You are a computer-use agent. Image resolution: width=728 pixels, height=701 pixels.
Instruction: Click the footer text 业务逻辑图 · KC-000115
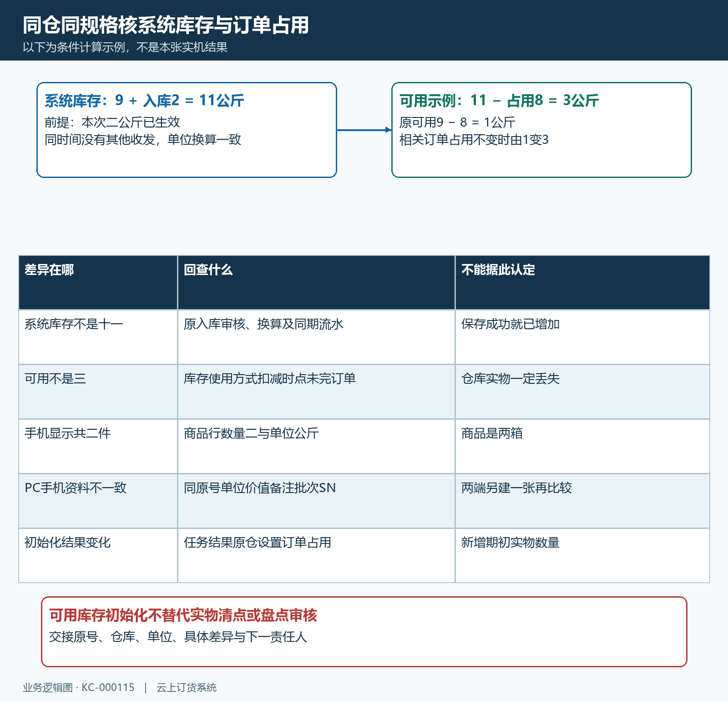point(79,687)
